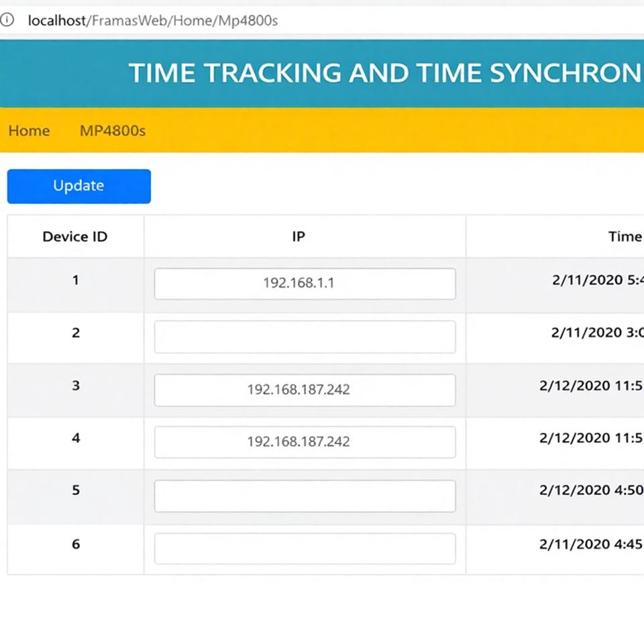Select the IP input in Device 3 row
The height and width of the screenshot is (644, 644).
click(x=305, y=390)
